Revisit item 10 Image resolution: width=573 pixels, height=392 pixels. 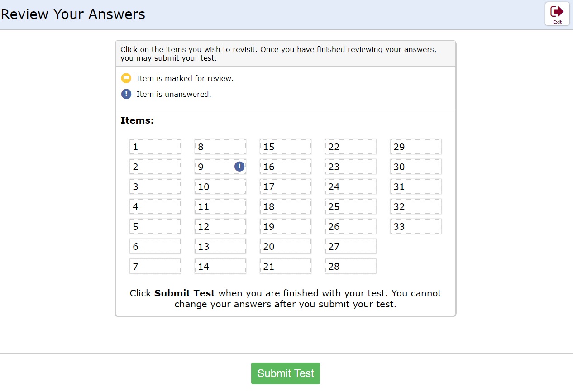click(220, 186)
